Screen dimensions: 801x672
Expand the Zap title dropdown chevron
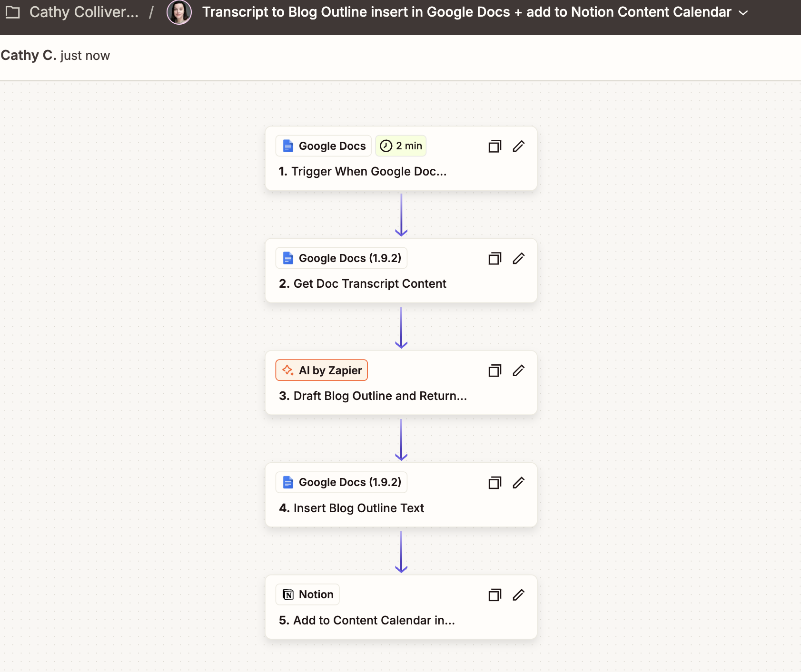click(x=743, y=13)
